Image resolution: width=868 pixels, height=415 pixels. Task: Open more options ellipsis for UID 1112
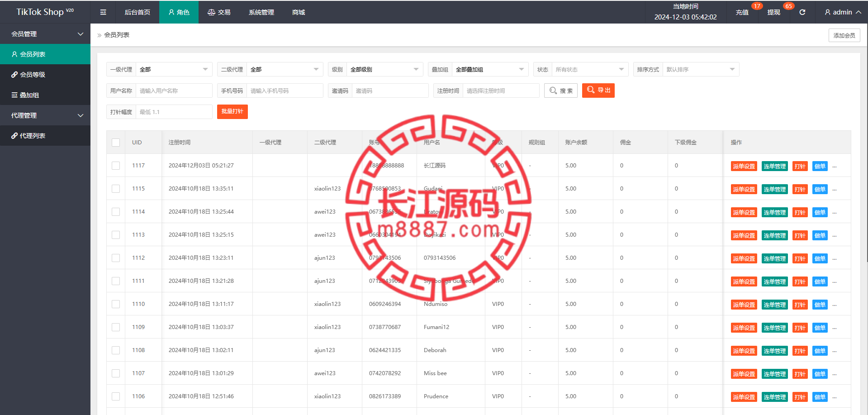[835, 259]
